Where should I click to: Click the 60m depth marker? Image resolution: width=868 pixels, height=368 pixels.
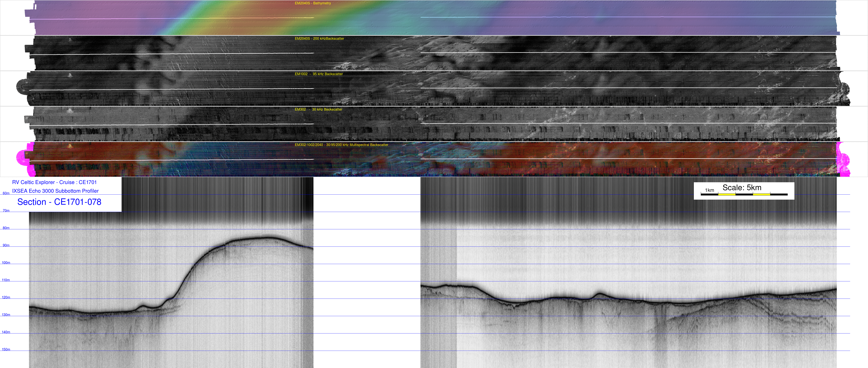tap(6, 193)
